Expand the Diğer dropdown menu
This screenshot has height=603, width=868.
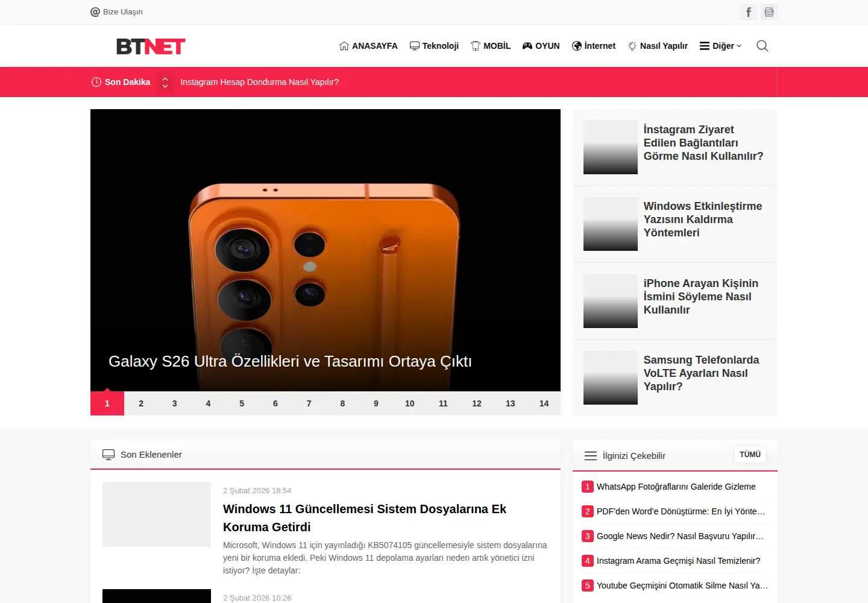[720, 46]
